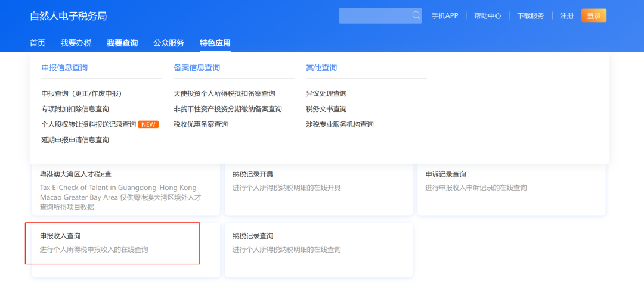Open 非货币性资产投资分期缴纳备案查询

tap(228, 109)
